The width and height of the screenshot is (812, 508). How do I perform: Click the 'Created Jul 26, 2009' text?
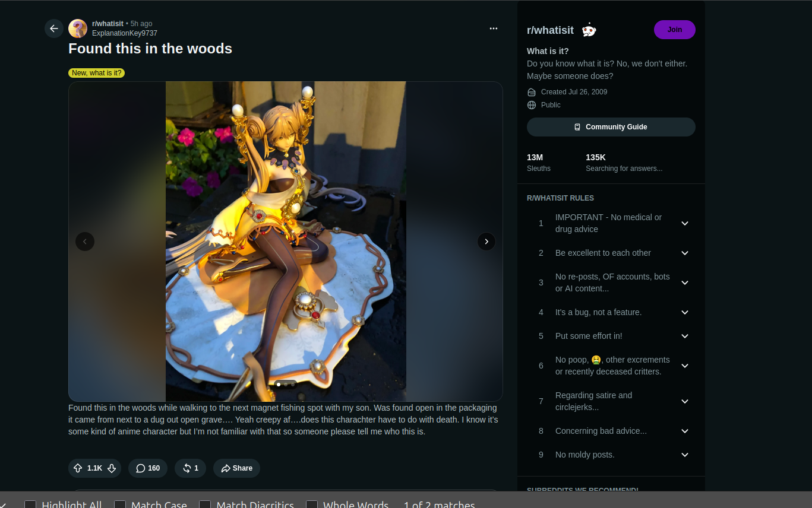point(574,92)
